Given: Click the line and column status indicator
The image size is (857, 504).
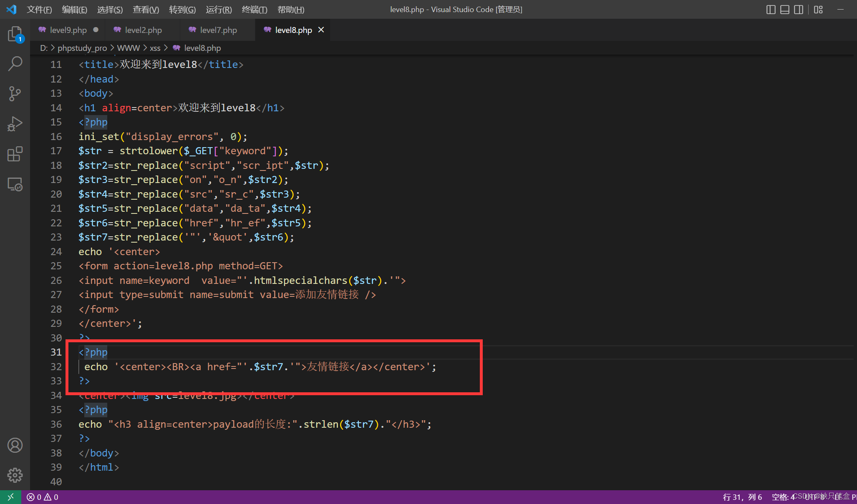Looking at the screenshot, I should [x=742, y=497].
